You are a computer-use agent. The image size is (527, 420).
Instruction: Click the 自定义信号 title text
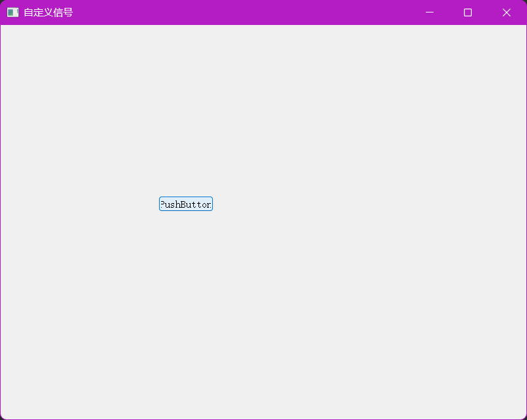click(48, 12)
